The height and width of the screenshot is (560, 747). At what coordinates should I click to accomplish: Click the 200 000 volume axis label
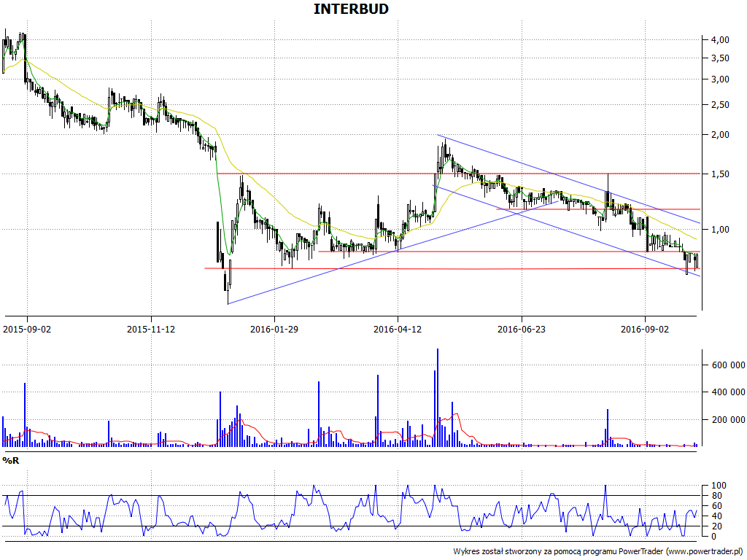click(x=728, y=419)
